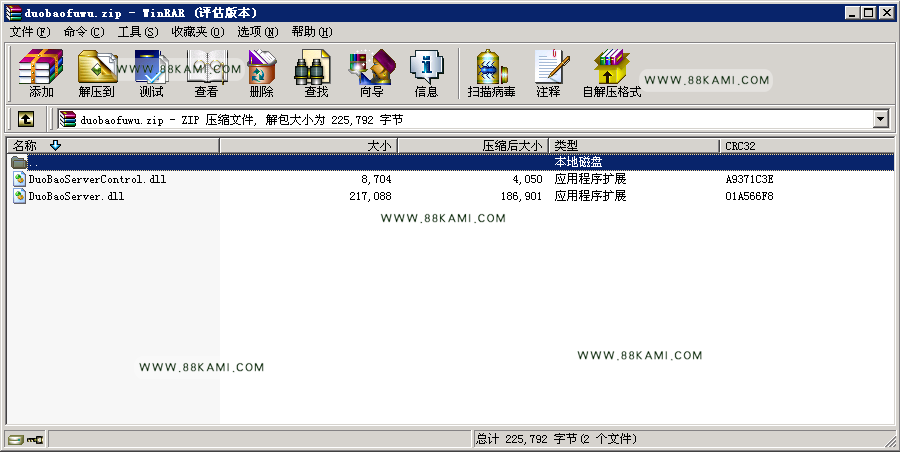Open the 命令(C) menu
Viewport: 900px width, 452px height.
84,32
